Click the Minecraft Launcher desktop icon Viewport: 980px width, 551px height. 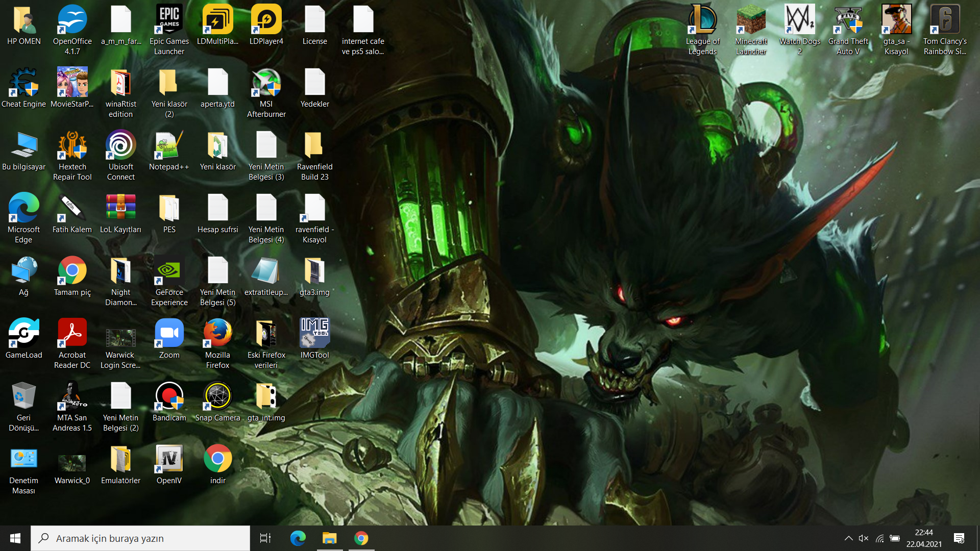pos(751,20)
